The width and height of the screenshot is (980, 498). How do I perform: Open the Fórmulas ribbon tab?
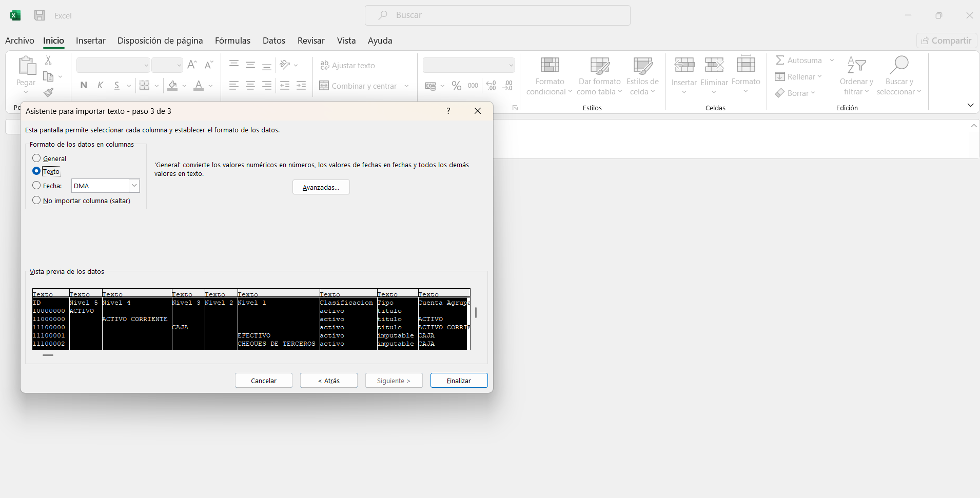[232, 41]
